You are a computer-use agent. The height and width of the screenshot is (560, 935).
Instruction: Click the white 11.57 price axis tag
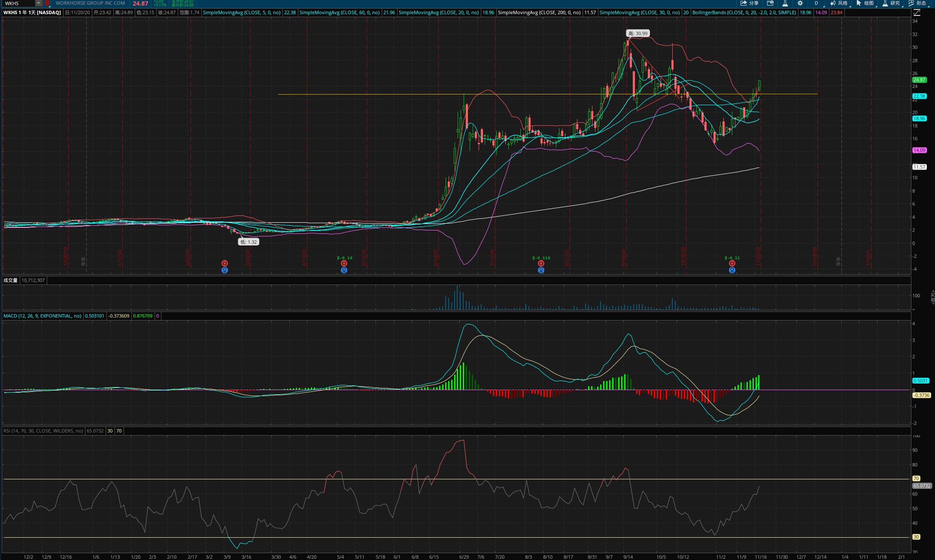[x=919, y=167]
